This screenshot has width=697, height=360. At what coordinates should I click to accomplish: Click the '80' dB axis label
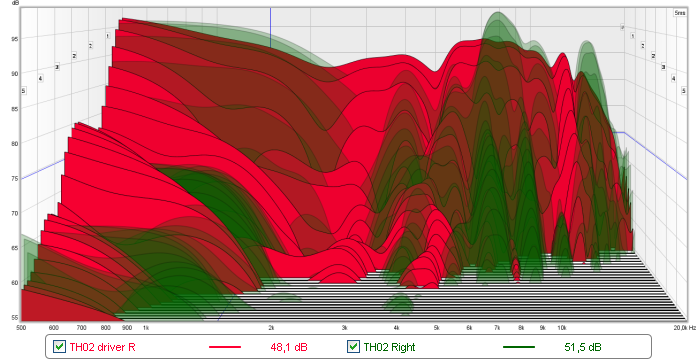(15, 143)
